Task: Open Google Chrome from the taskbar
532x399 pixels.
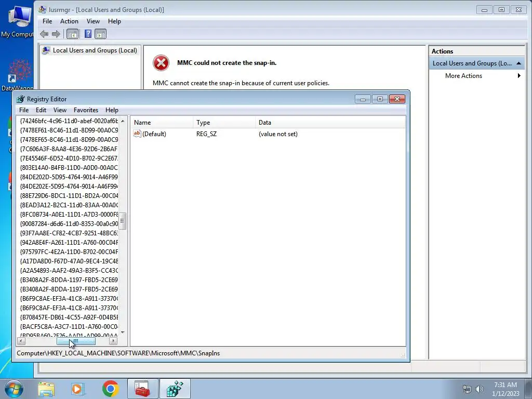Action: 110,389
